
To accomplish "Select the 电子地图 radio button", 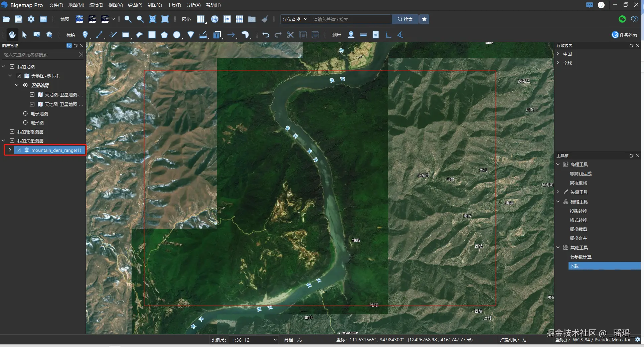I will (x=25, y=114).
